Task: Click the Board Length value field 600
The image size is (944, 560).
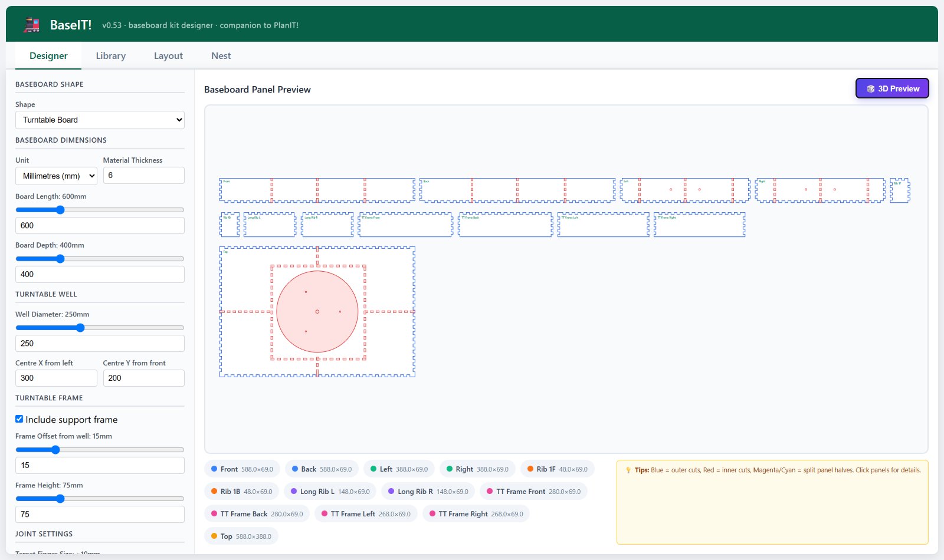Action: [x=100, y=225]
